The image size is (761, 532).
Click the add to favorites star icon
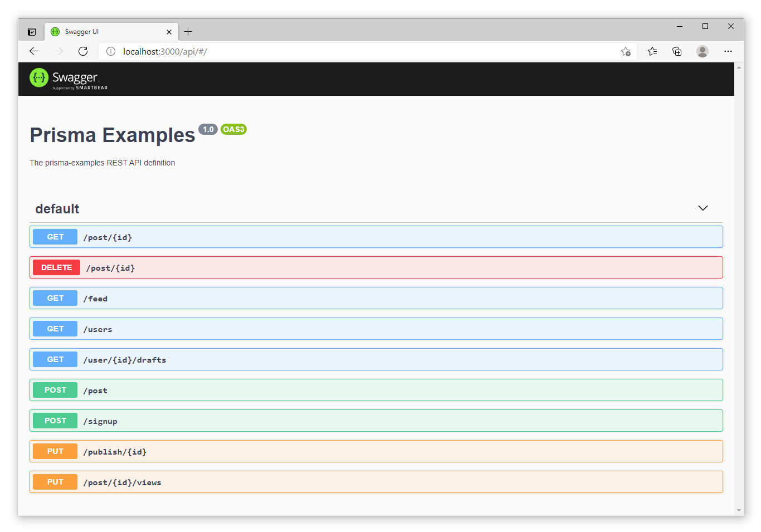tap(626, 51)
